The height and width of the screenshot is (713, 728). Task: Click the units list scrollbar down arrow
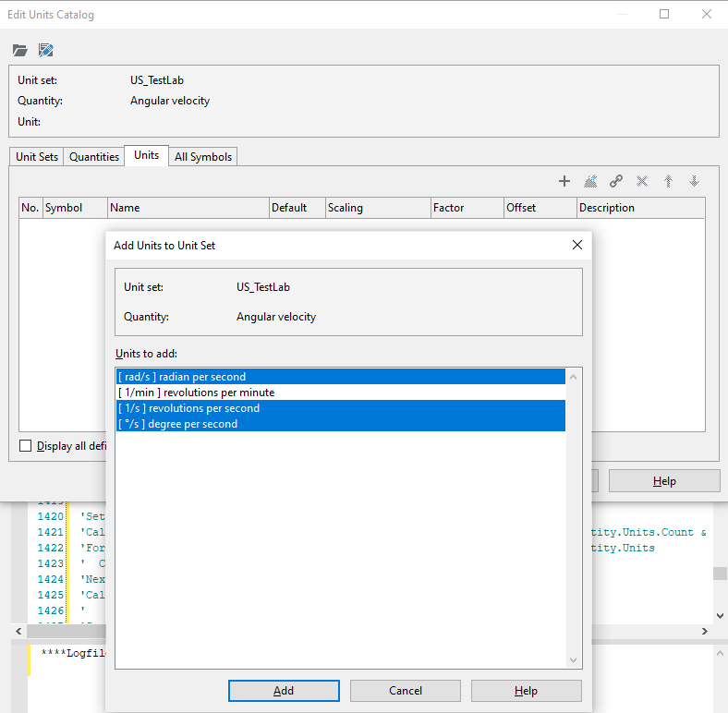point(573,659)
